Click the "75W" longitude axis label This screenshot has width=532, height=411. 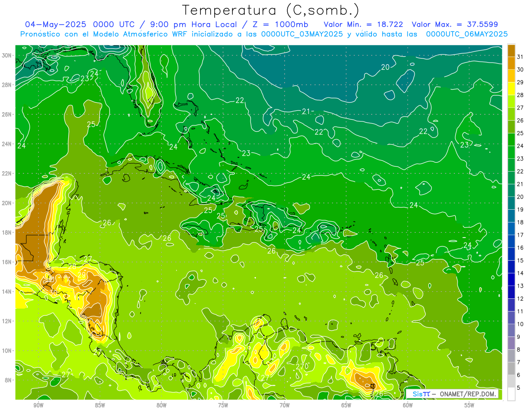(223, 405)
